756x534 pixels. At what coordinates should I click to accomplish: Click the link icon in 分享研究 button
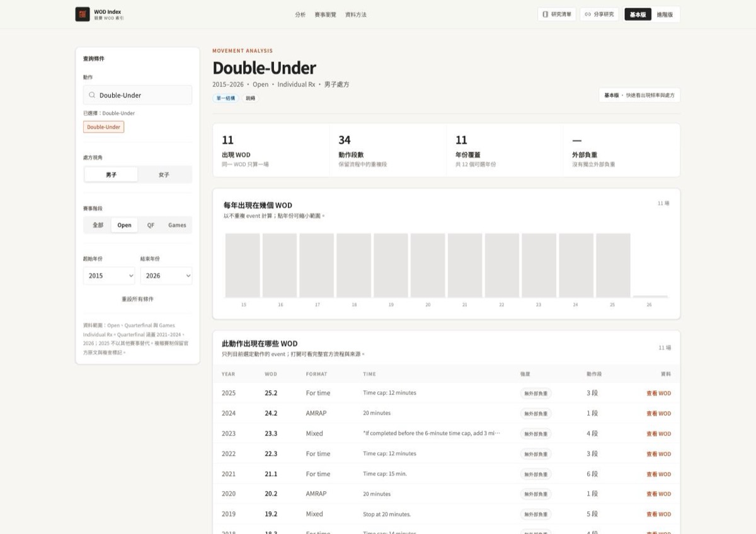pos(588,15)
